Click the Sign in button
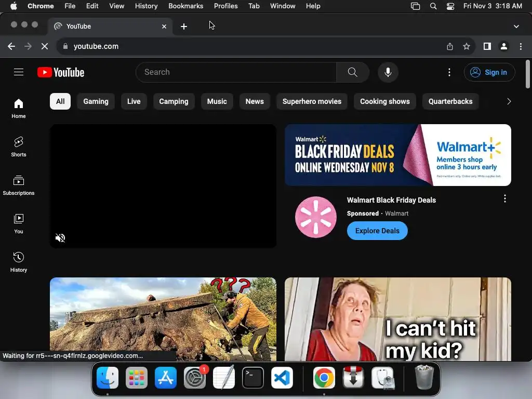 pos(489,72)
